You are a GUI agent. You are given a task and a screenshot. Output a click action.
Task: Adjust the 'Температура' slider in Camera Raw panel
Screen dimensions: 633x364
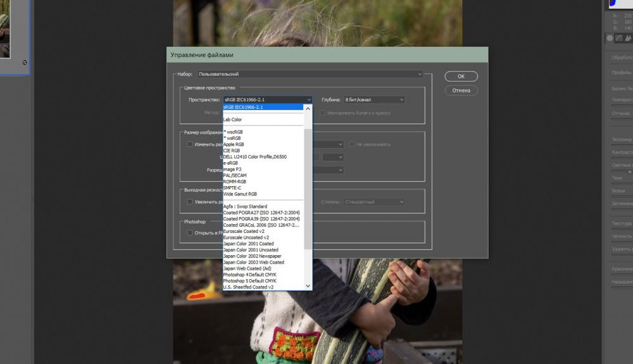click(x=622, y=104)
